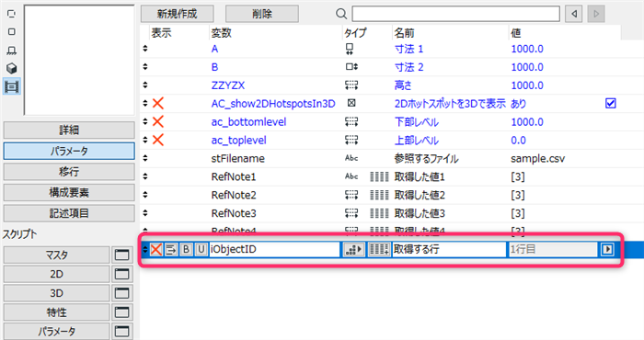644x340 pixels.
Task: Open the 特性 script
Action: click(x=56, y=312)
